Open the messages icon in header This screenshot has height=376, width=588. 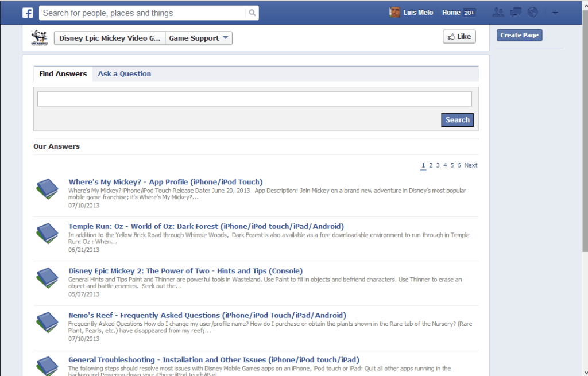click(x=516, y=13)
